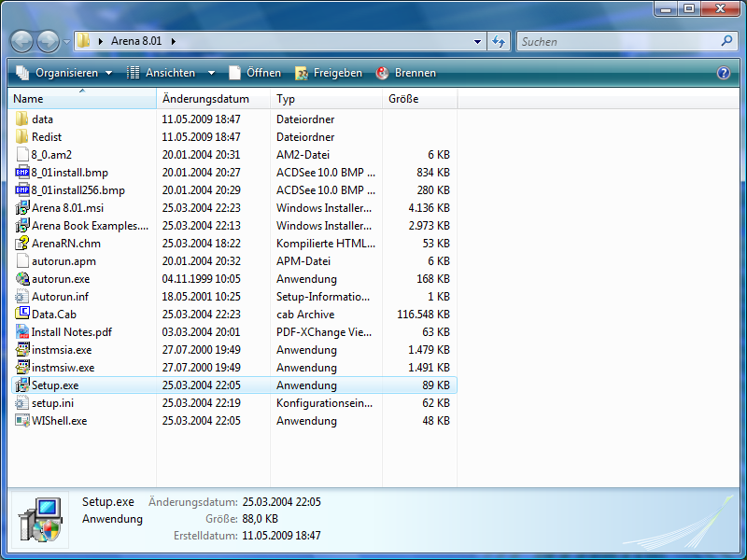Select the file name Install Notes.pdf
747x560 pixels.
(x=72, y=332)
